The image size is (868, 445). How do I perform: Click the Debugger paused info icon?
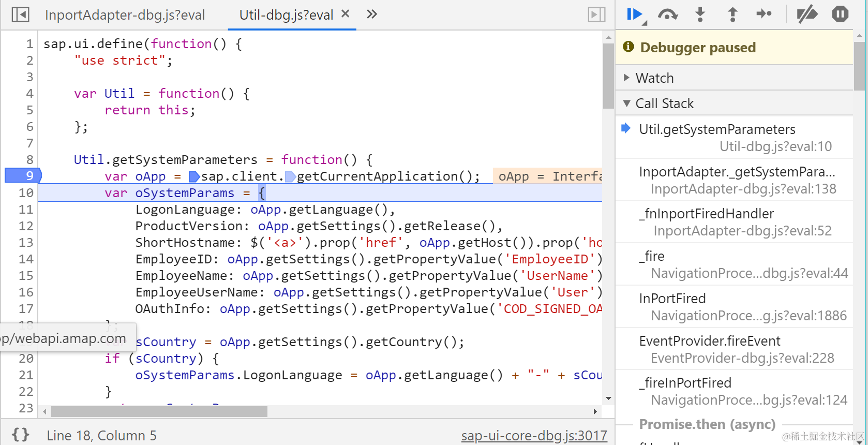[x=628, y=47]
